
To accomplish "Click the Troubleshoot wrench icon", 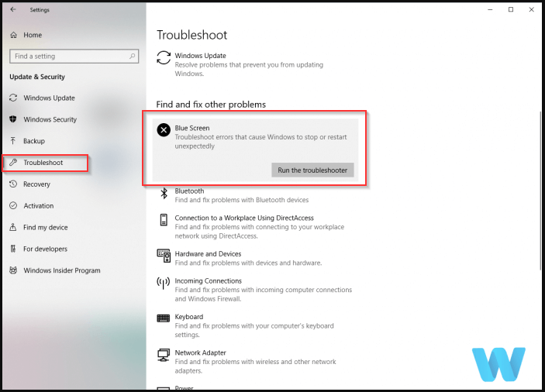I will (13, 162).
